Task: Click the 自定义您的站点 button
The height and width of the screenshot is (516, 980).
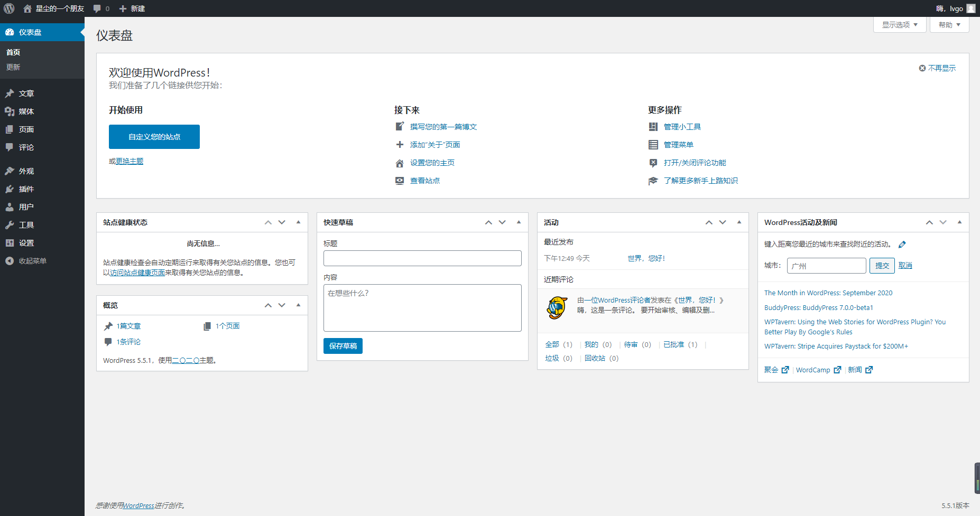Action: [154, 137]
